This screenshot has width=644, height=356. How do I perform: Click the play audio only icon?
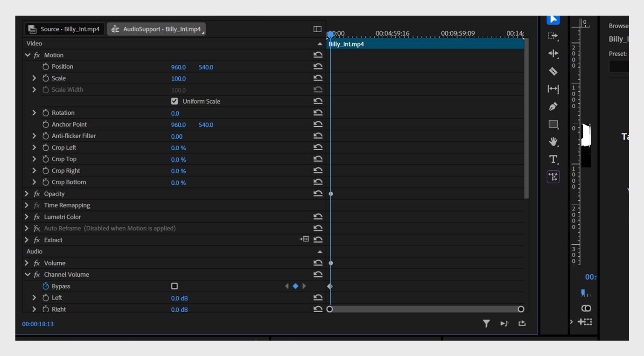coord(504,323)
